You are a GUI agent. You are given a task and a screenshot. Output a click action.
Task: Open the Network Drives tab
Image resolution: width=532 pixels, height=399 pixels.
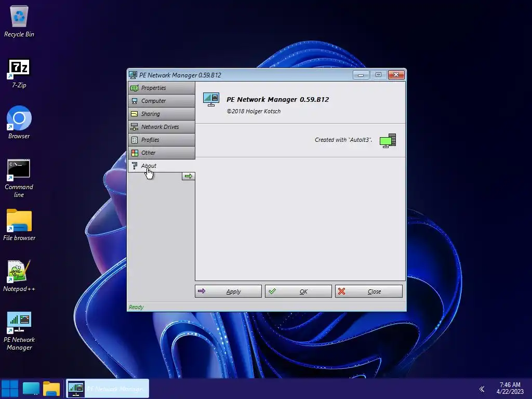pos(162,127)
